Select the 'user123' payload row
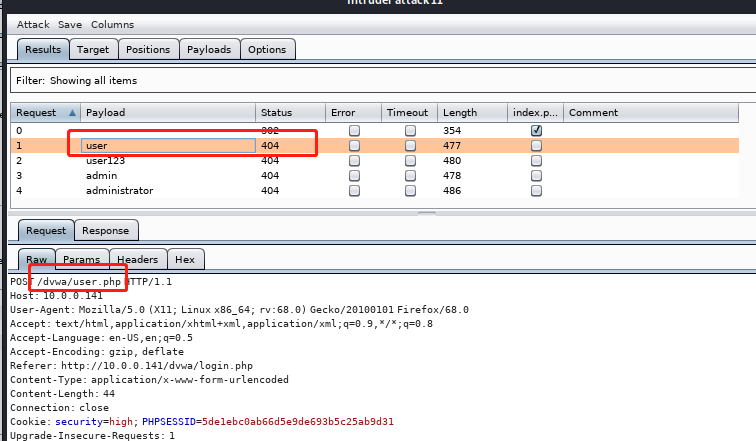 [375, 160]
